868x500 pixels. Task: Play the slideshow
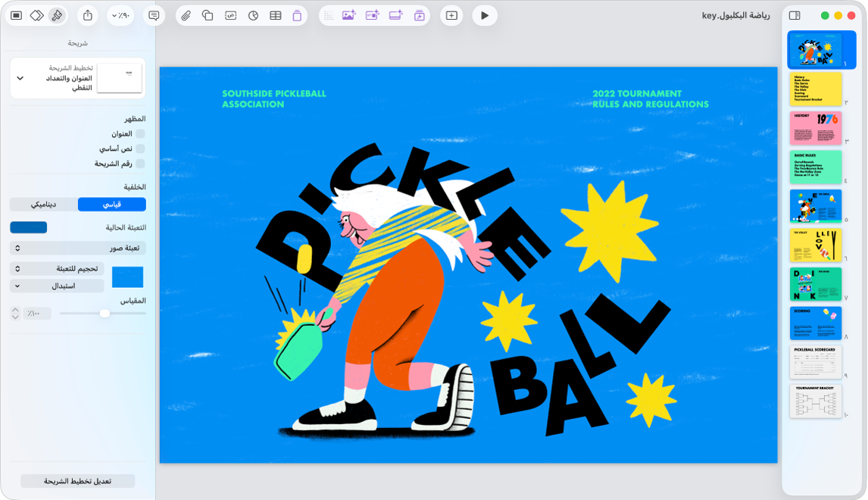(x=485, y=15)
